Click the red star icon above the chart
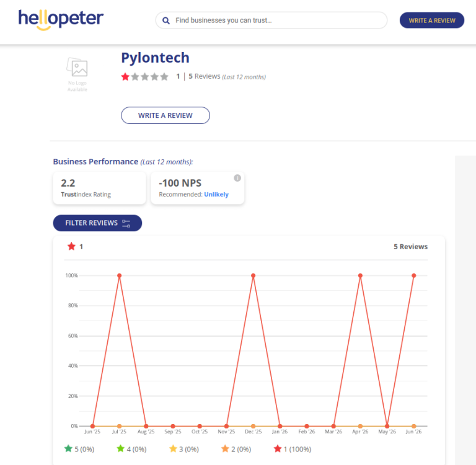Screen dimensions: 476x465 [71, 246]
